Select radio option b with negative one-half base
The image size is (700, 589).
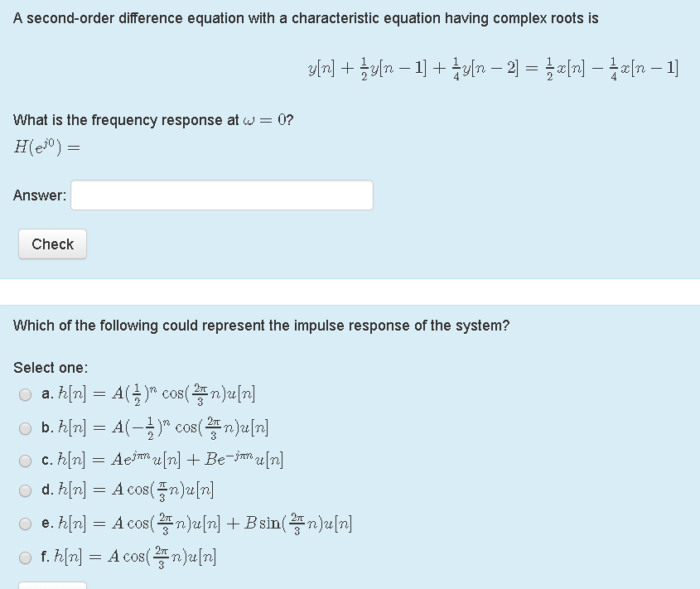pyautogui.click(x=26, y=427)
